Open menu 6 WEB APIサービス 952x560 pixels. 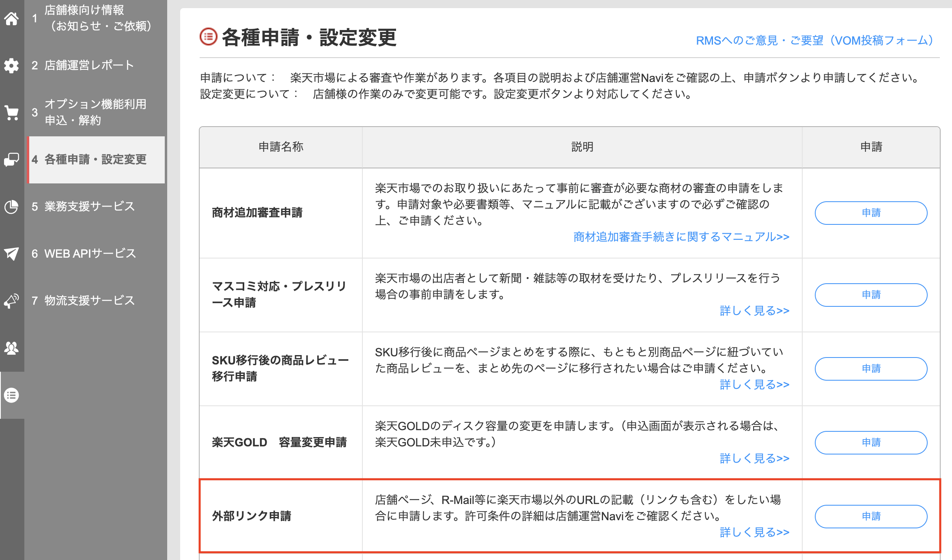pyautogui.click(x=96, y=254)
